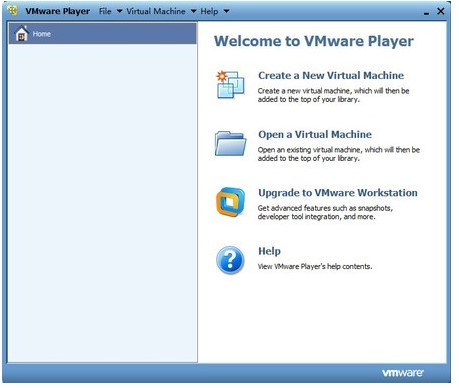Expand the dropdown arrow next to Virtual Machine
Image resolution: width=459 pixels, height=388 pixels.
[x=193, y=11]
